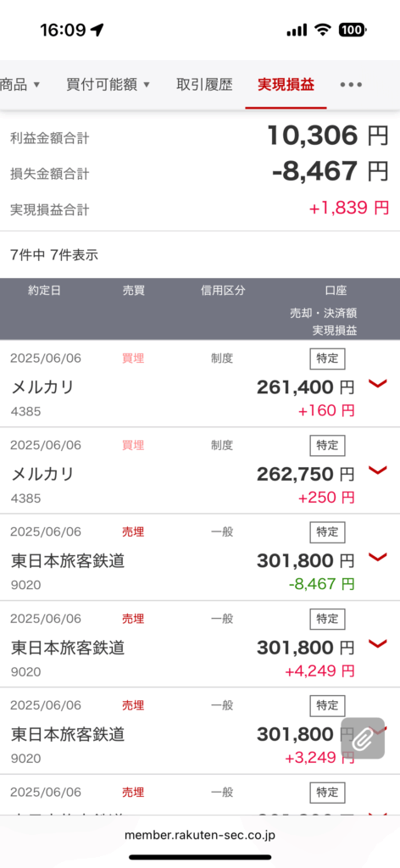
Task: Tap the Wi-Fi status icon
Action: coord(322,30)
